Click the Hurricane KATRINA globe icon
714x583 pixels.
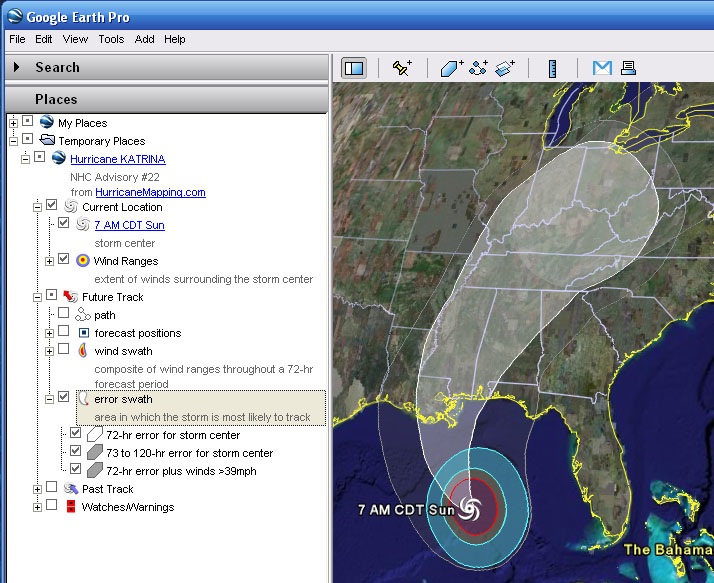[59, 158]
